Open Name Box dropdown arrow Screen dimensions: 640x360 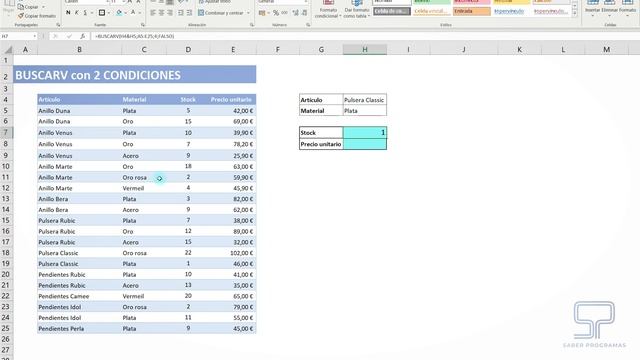coord(35,36)
